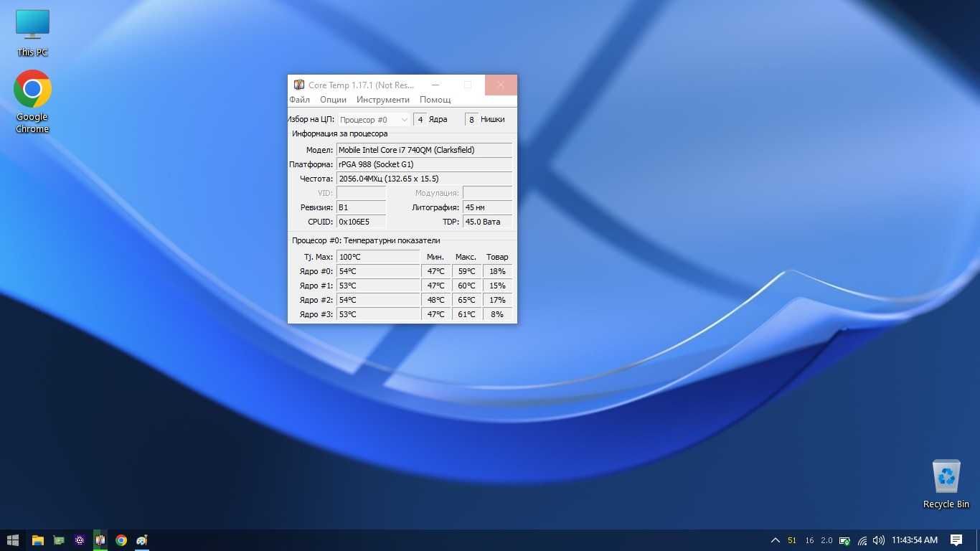Show hidden system tray icons
Image resolution: width=980 pixels, height=551 pixels.
pos(775,540)
